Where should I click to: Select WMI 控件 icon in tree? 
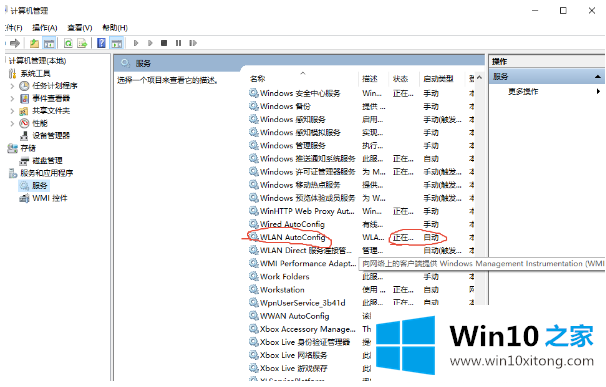tap(24, 198)
